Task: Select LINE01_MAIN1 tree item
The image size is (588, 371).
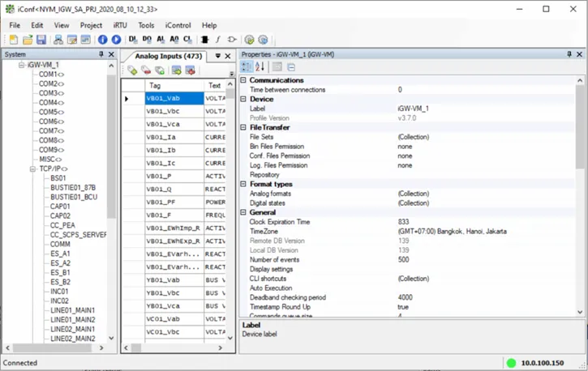Action: point(72,310)
